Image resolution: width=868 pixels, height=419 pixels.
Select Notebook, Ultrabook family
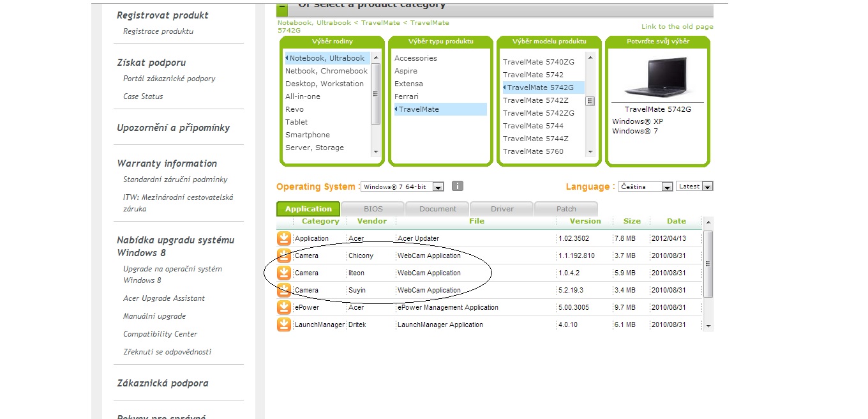point(327,58)
